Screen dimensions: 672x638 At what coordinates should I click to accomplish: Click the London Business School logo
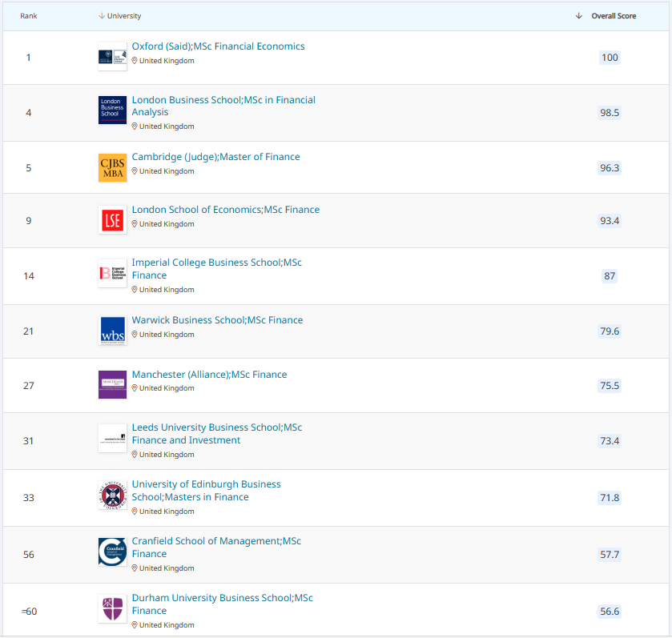(112, 110)
